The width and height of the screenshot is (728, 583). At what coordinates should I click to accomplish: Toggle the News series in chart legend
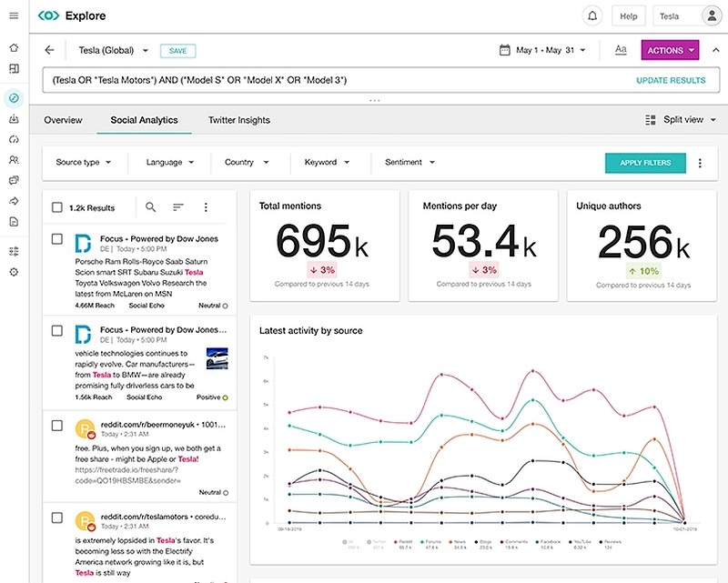(x=458, y=545)
